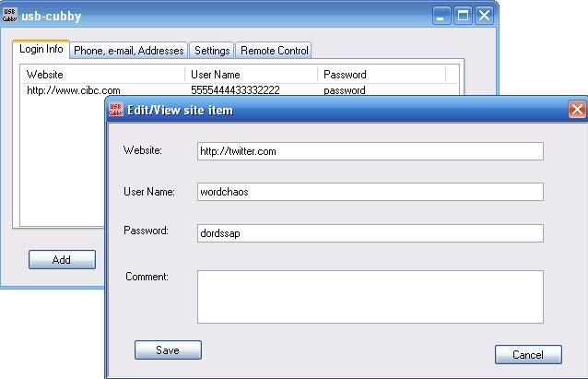Click into the Password input field
Image resolution: width=588 pixels, height=379 pixels.
pos(370,233)
